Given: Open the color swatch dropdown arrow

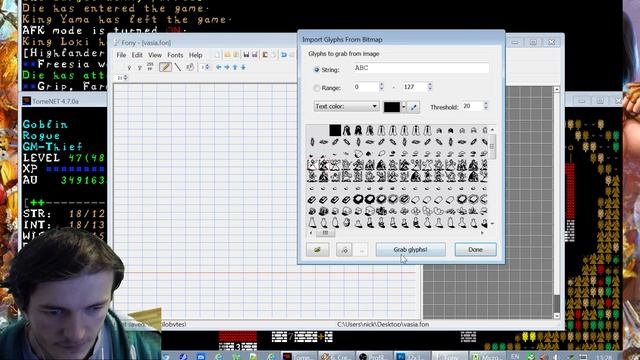Looking at the screenshot, I should pyautogui.click(x=404, y=107).
